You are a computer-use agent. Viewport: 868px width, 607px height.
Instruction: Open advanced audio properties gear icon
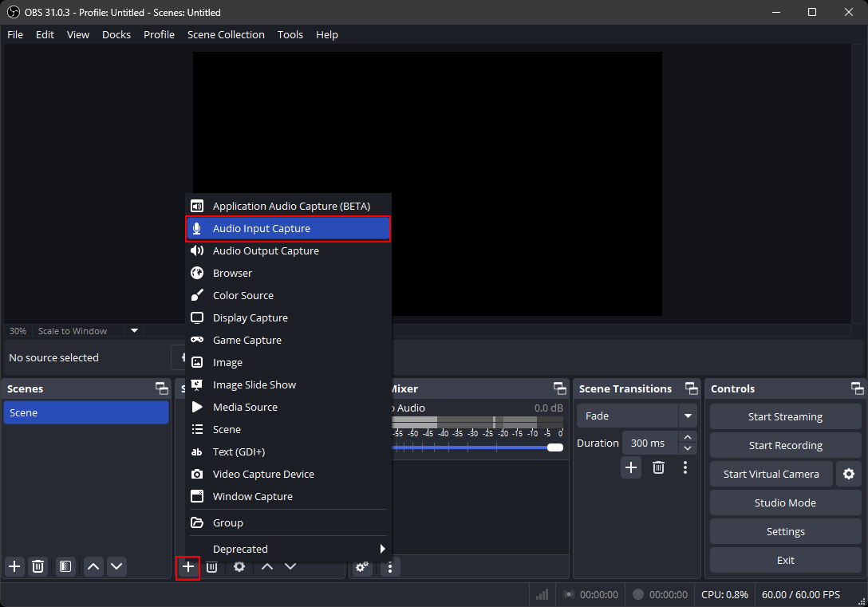(x=362, y=566)
